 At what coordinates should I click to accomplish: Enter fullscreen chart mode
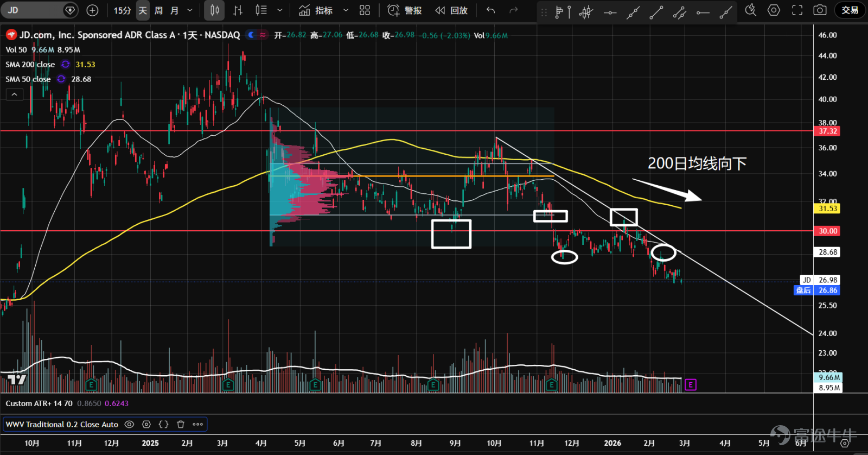797,10
